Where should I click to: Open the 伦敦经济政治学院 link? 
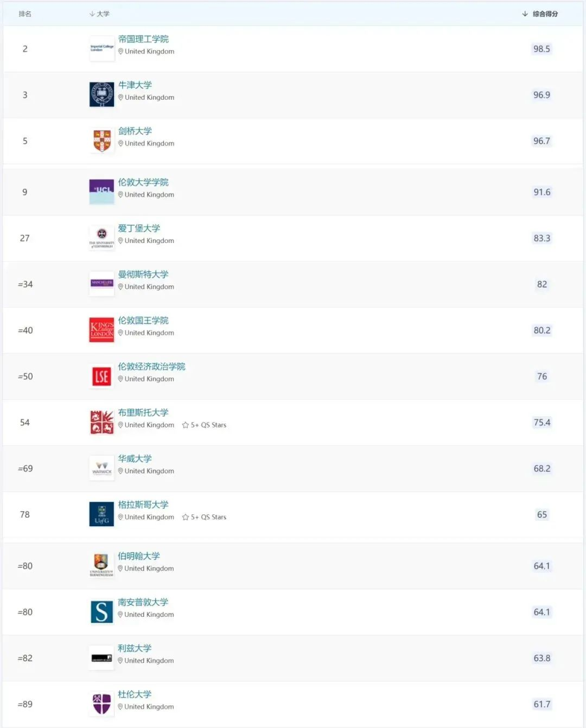[x=151, y=367]
